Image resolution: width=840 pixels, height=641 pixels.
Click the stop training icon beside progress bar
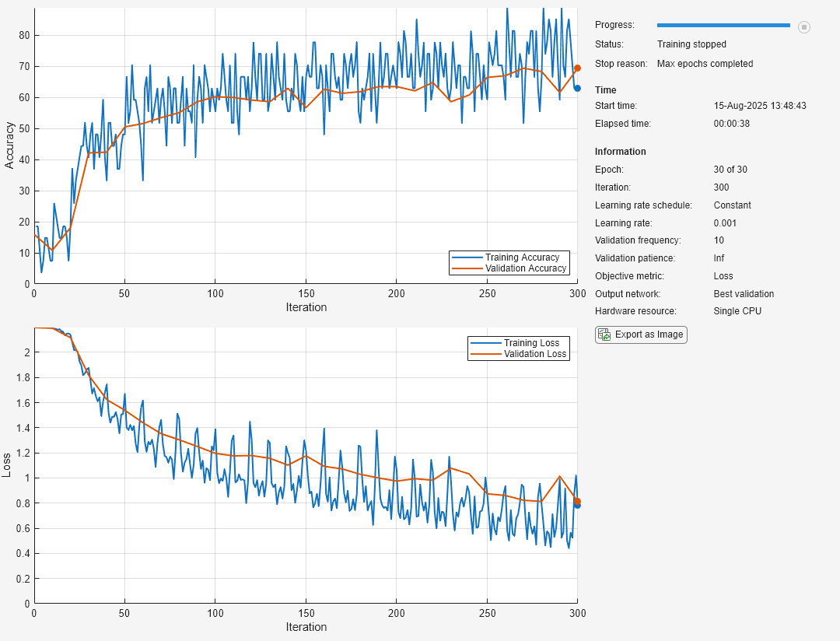click(x=803, y=26)
